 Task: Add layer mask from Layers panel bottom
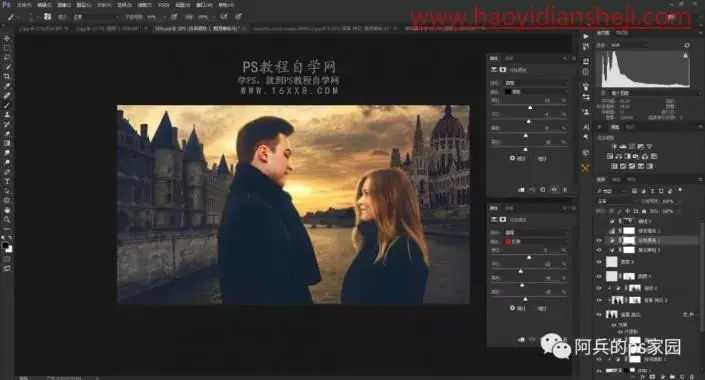[652, 376]
